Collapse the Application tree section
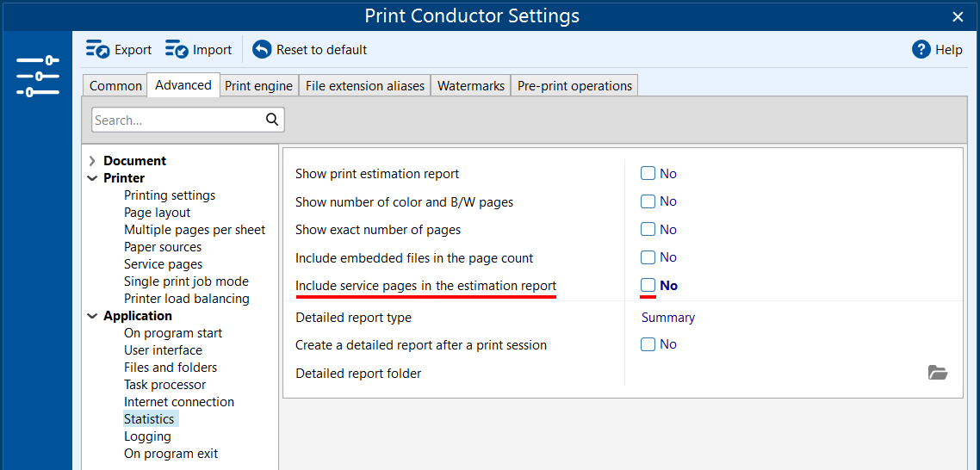980x470 pixels. (92, 316)
